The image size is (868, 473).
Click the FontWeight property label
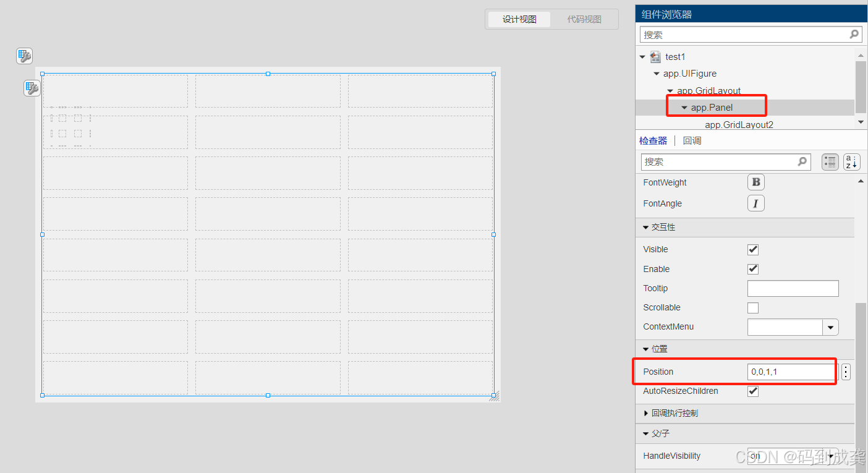[665, 182]
